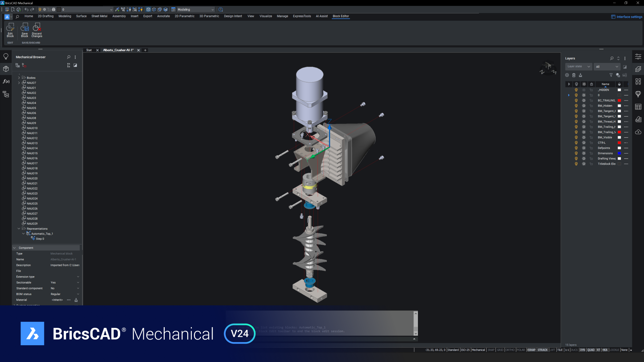Viewport: 644px width, 362px height.
Task: Click the undo arrow in quick access toolbar
Action: point(26,9)
